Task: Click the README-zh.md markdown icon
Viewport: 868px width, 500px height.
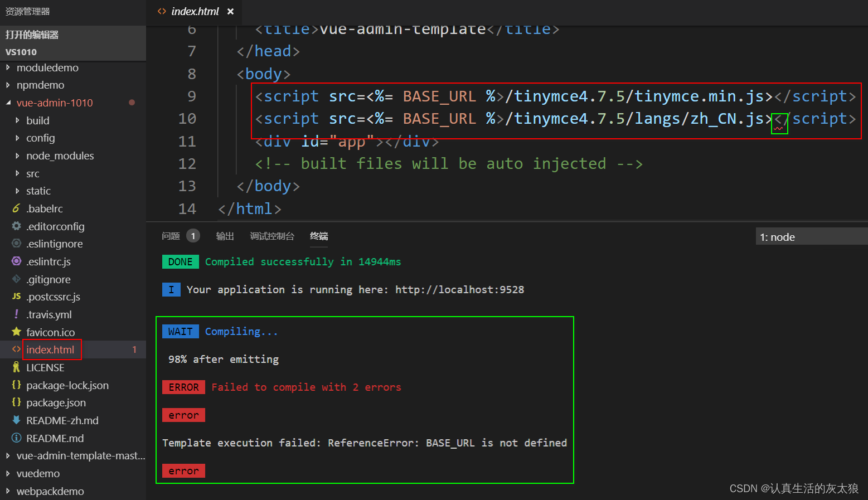Action: (16, 420)
